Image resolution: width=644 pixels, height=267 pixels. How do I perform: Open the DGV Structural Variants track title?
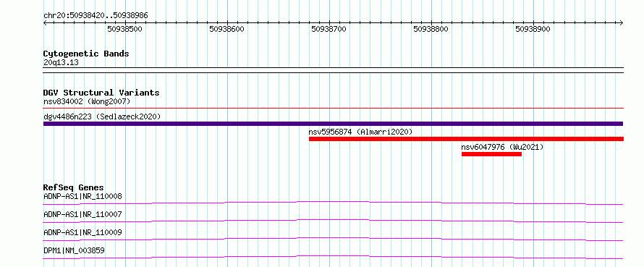pyautogui.click(x=101, y=93)
